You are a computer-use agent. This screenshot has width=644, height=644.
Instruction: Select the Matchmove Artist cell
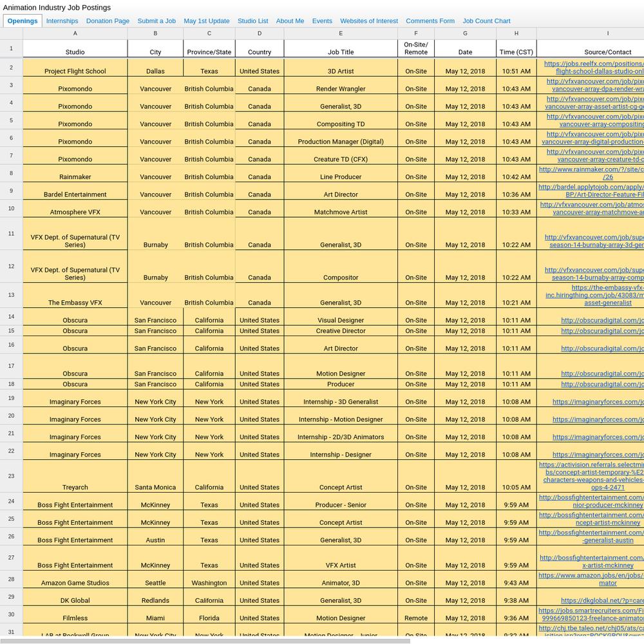(341, 209)
